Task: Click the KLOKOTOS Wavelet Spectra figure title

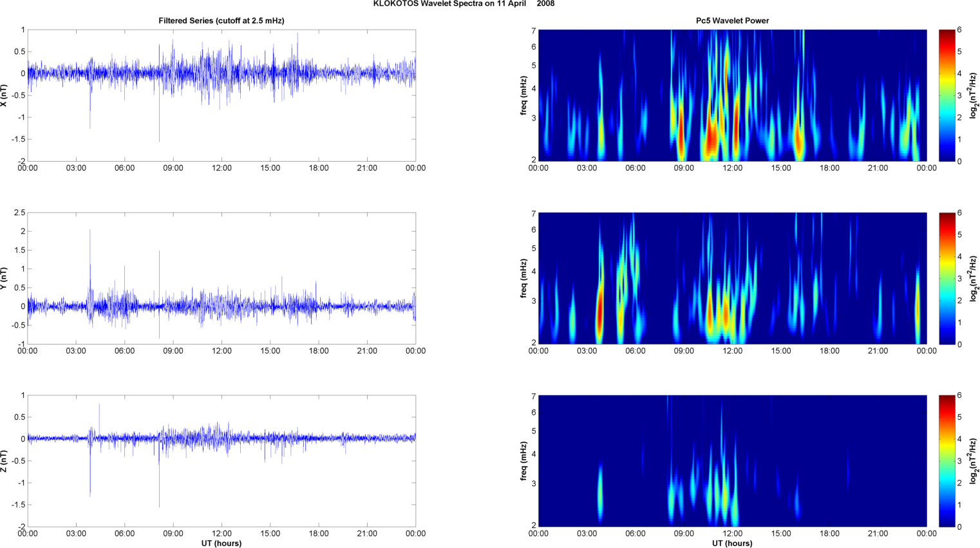Action: tap(464, 4)
